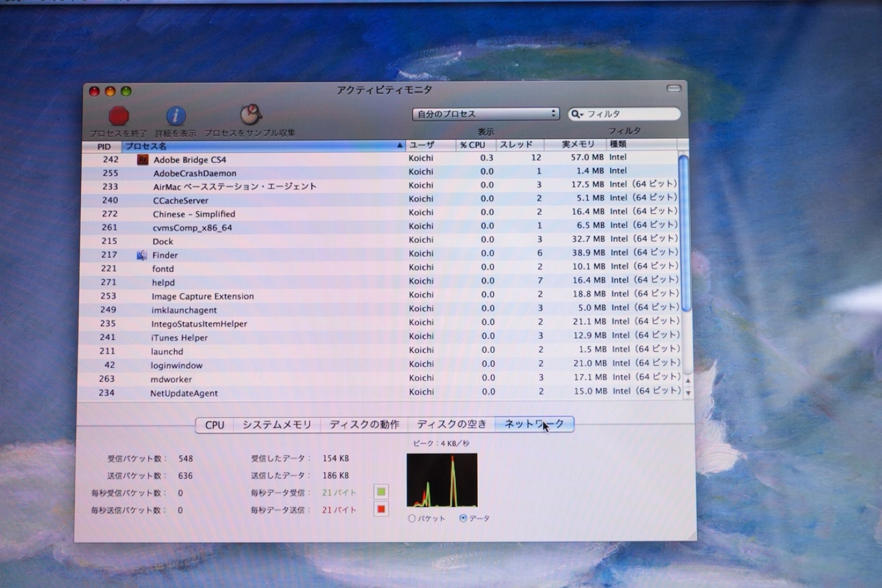This screenshot has width=882, height=588.
Task: Click the green data received color swatch
Action: (381, 492)
